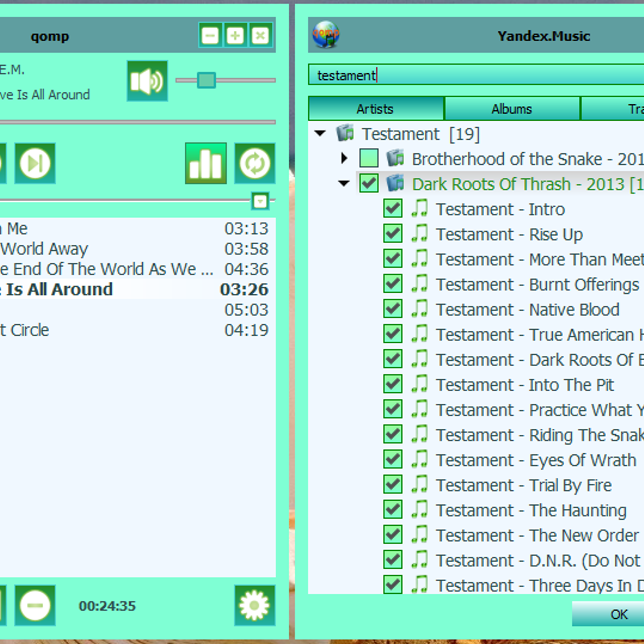Select the World Away playlist track
The height and width of the screenshot is (644, 644).
pyautogui.click(x=138, y=249)
